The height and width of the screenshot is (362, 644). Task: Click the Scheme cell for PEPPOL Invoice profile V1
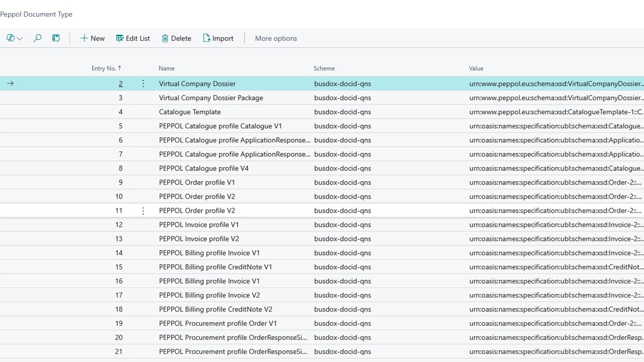[x=343, y=225]
